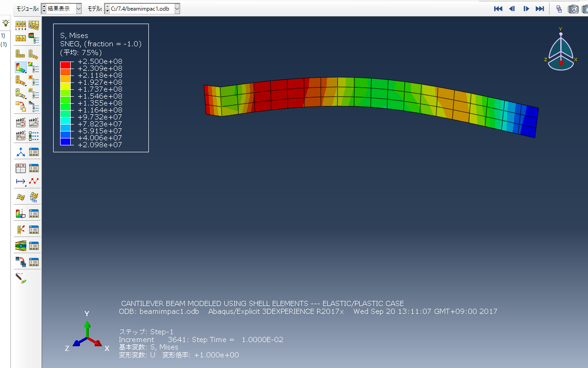This screenshot has width=588, height=368.
Task: Select the Plot Deformed Shape tool
Action: point(33,54)
